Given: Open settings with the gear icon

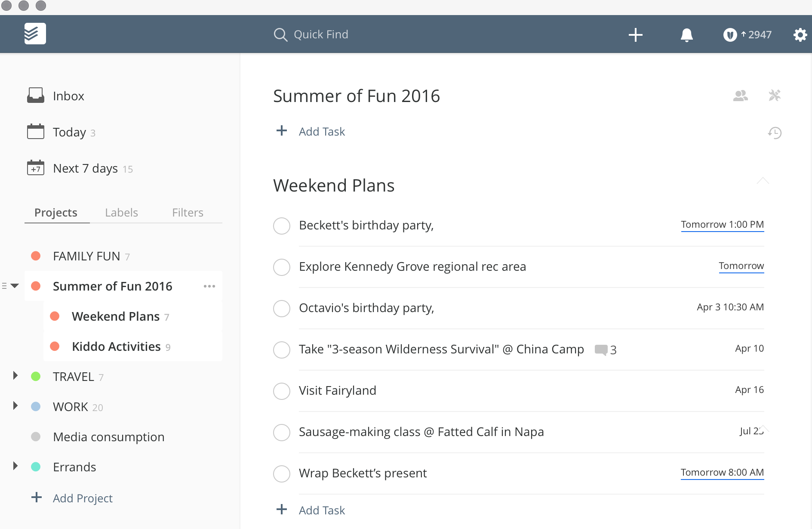Looking at the screenshot, I should (x=800, y=34).
